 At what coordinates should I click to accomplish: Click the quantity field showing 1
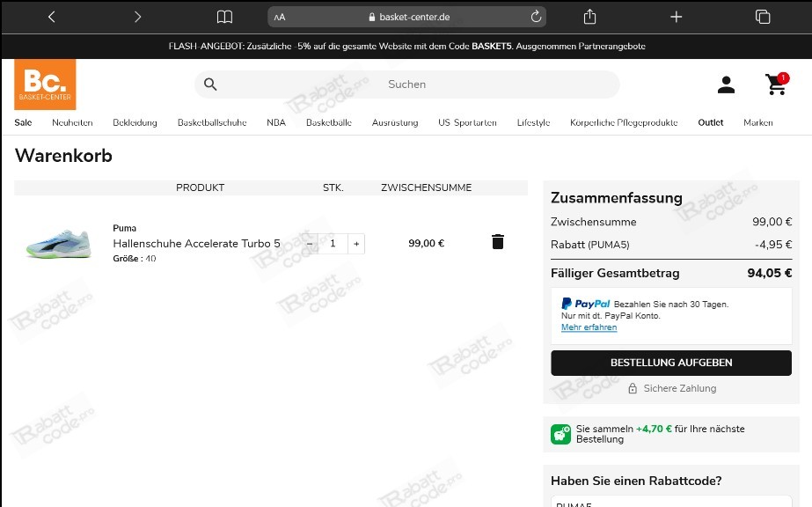[x=333, y=244]
